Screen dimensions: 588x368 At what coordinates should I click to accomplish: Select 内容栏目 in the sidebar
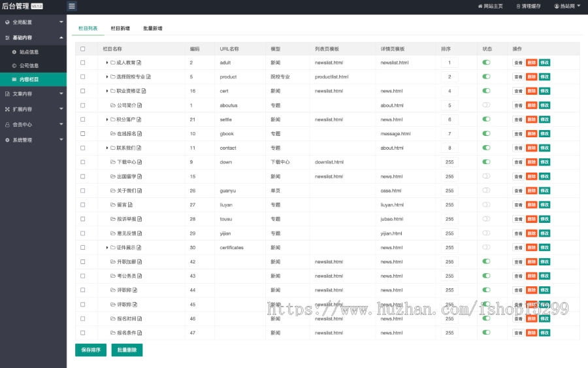(x=33, y=80)
